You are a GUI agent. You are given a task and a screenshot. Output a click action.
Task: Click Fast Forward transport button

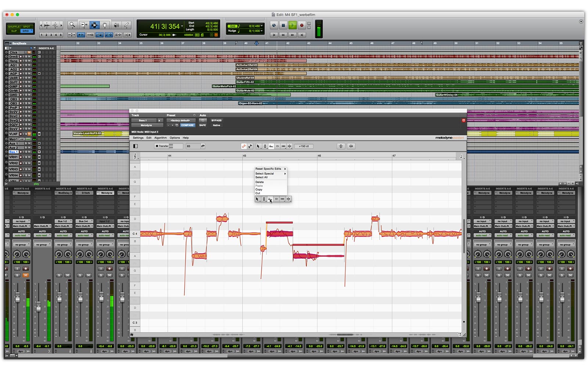coord(293,35)
